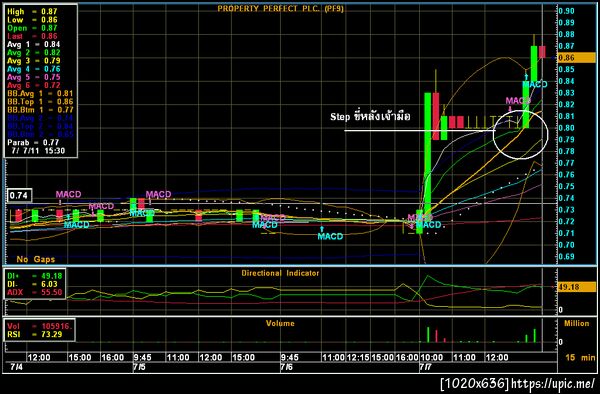Click the 7/7 date label

coord(426,367)
